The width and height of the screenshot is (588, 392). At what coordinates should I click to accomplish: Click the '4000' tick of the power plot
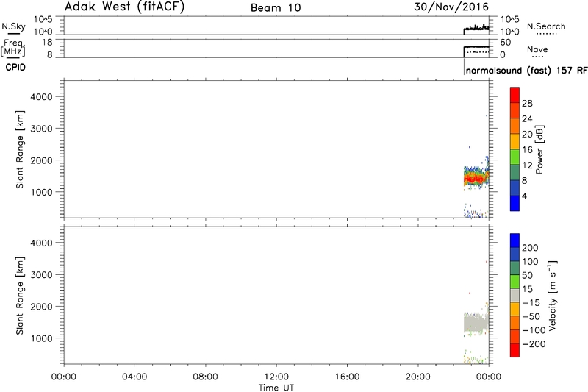pyautogui.click(x=41, y=97)
